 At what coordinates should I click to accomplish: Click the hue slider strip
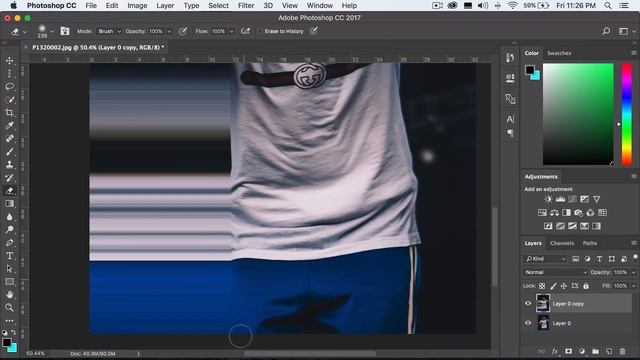[x=627, y=114]
